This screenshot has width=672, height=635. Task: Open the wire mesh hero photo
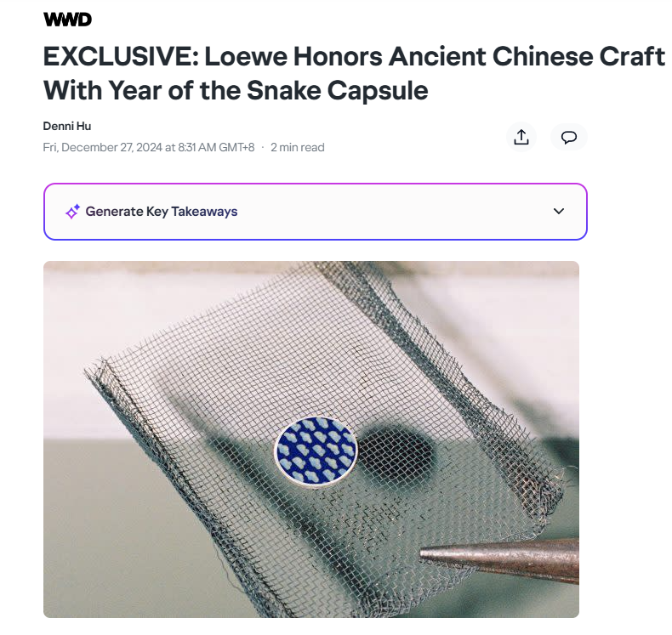311,439
